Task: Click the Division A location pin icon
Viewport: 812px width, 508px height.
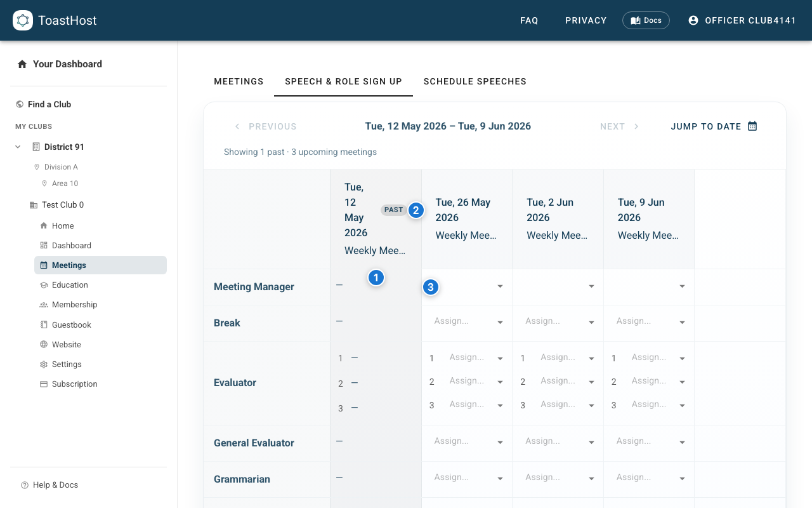Action: point(37,167)
